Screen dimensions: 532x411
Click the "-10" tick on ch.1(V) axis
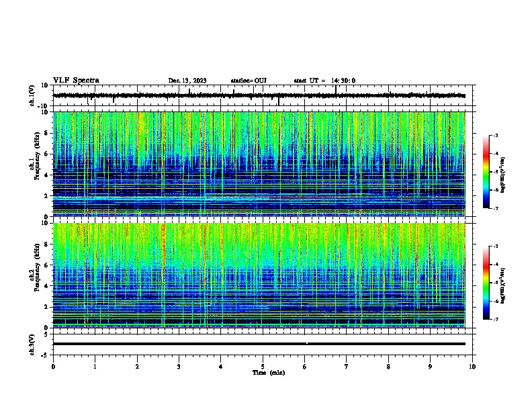point(44,106)
